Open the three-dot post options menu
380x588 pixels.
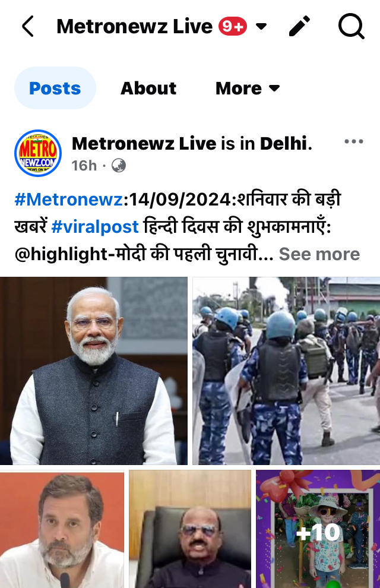[354, 141]
